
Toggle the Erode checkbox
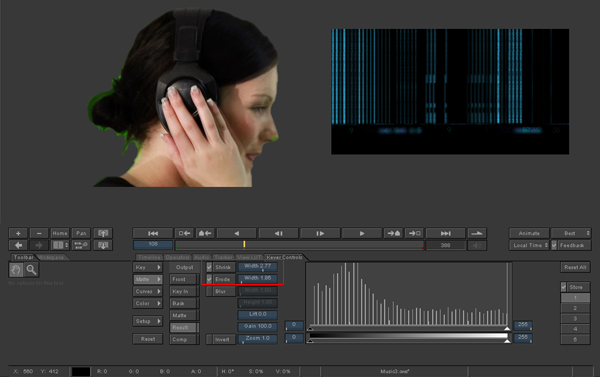tap(209, 279)
